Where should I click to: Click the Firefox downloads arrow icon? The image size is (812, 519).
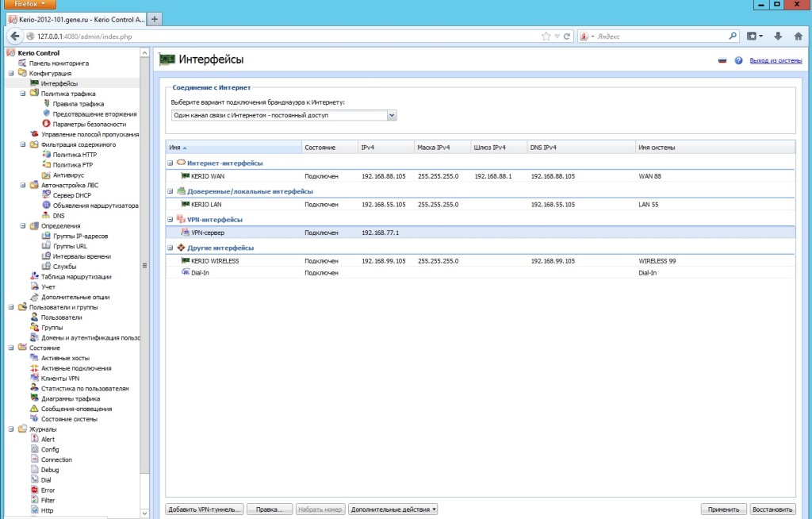[x=777, y=36]
